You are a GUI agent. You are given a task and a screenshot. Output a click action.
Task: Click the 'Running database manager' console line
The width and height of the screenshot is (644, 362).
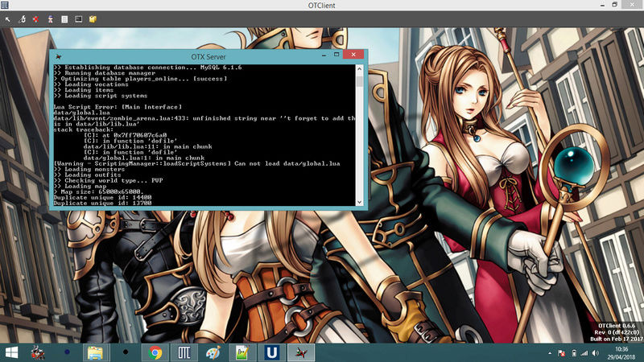105,73
